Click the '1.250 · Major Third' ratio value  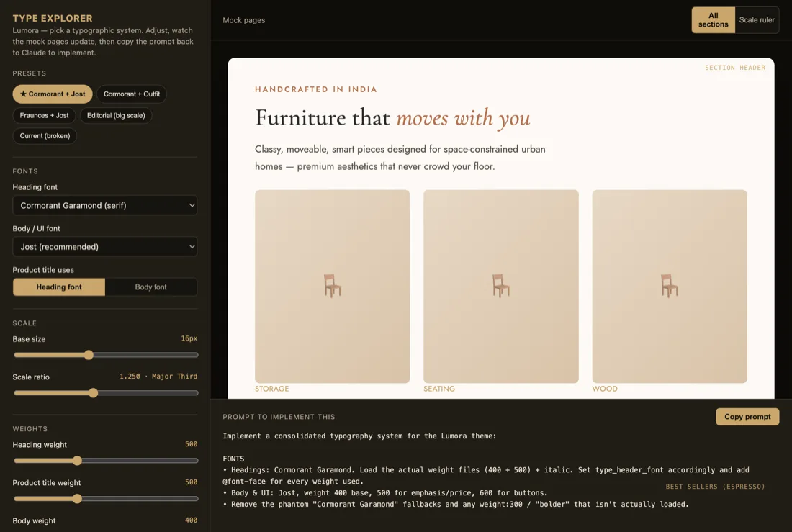[x=158, y=377]
